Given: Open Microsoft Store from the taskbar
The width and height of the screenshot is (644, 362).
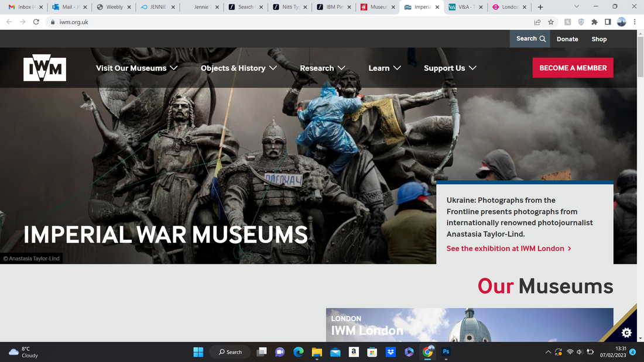Looking at the screenshot, I should 372,351.
